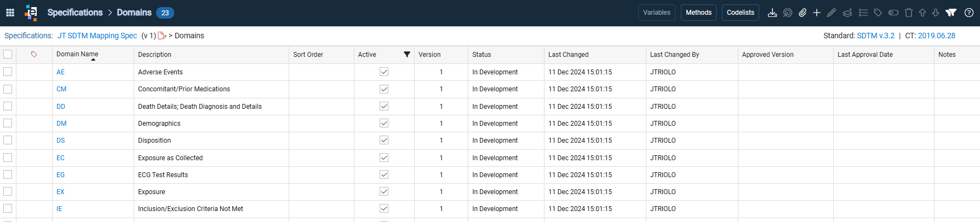Click the clear filters funnel icon
The image size is (980, 222).
951,13
